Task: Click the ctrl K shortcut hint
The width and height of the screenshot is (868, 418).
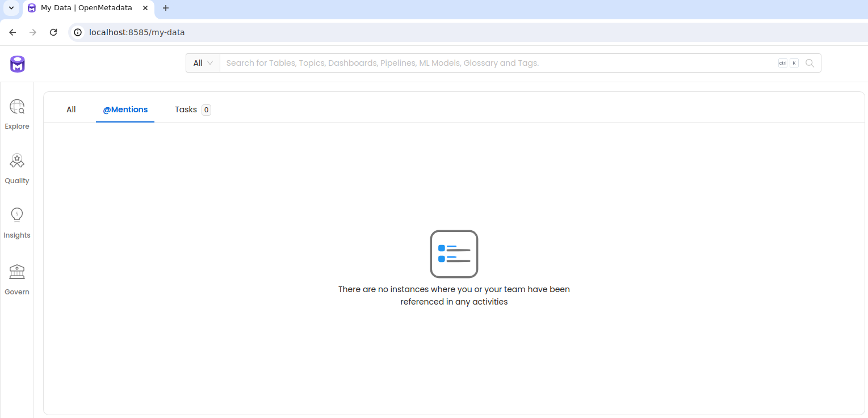Action: coord(788,63)
